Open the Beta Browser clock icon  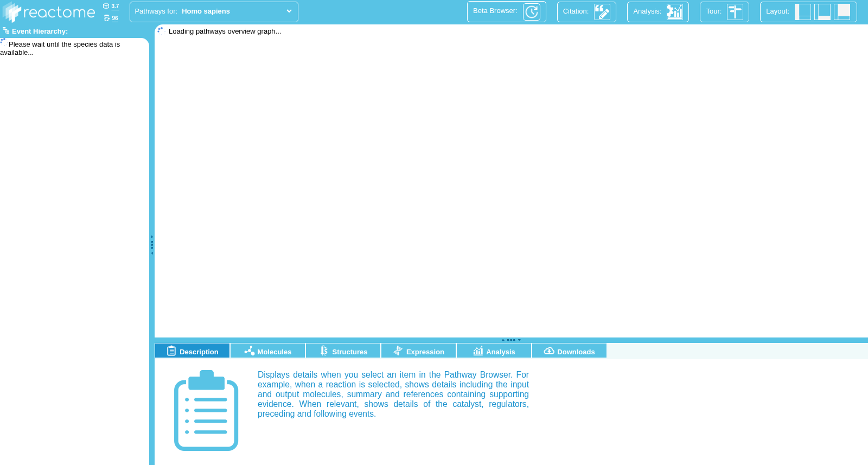click(x=532, y=12)
